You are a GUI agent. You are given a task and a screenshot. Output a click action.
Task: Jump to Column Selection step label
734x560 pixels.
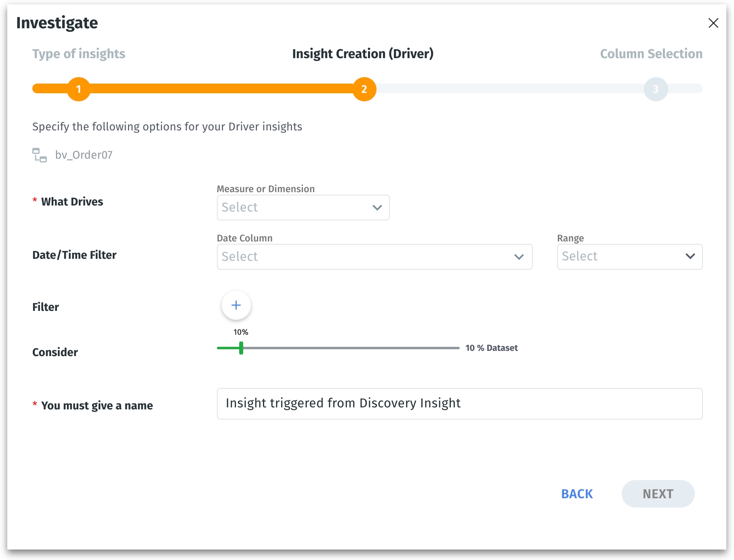(x=651, y=54)
